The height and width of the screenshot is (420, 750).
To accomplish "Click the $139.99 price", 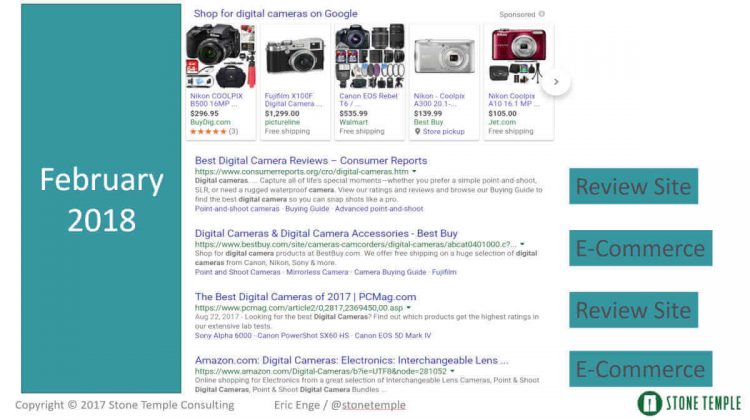I will tap(428, 114).
